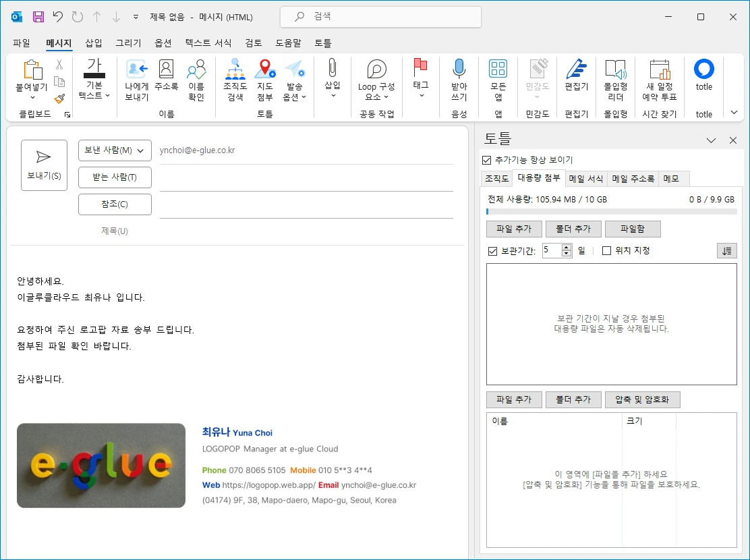Toggle 추가기능 항상 보이기 checkbox
Image resolution: width=750 pixels, height=560 pixels.
pos(487,161)
